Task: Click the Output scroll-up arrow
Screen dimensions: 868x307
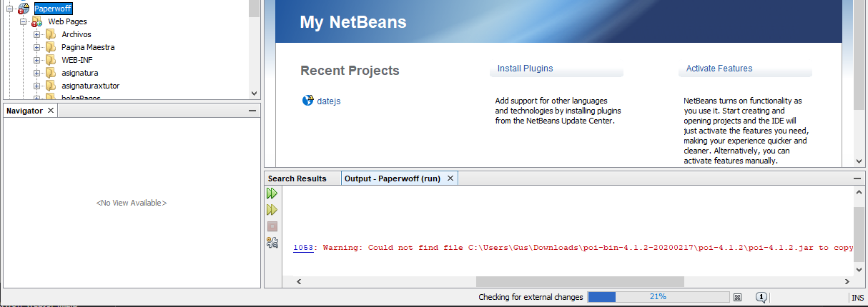Action: 859,193
